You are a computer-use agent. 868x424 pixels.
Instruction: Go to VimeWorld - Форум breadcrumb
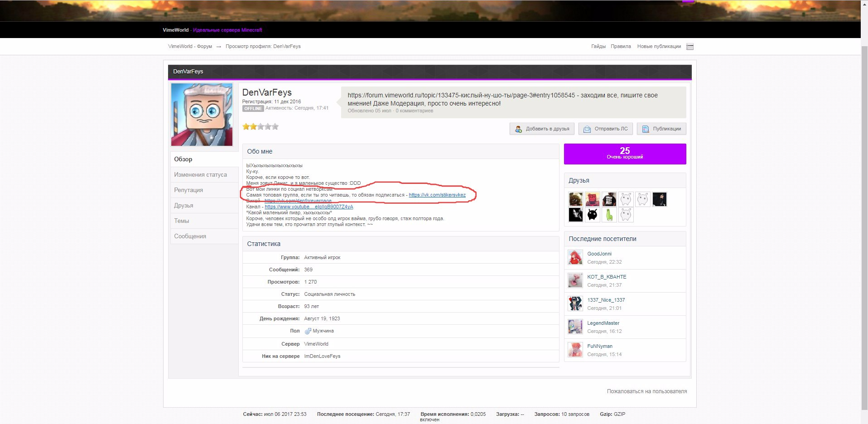click(190, 46)
